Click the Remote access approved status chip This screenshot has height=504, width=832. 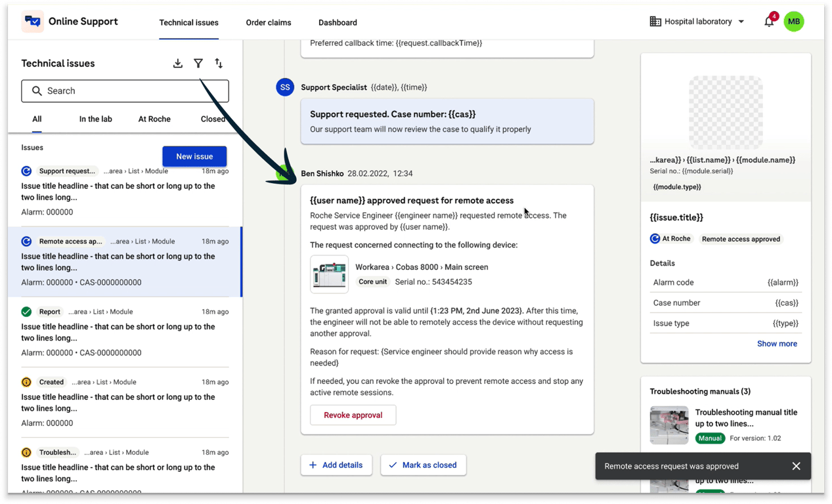tap(741, 239)
